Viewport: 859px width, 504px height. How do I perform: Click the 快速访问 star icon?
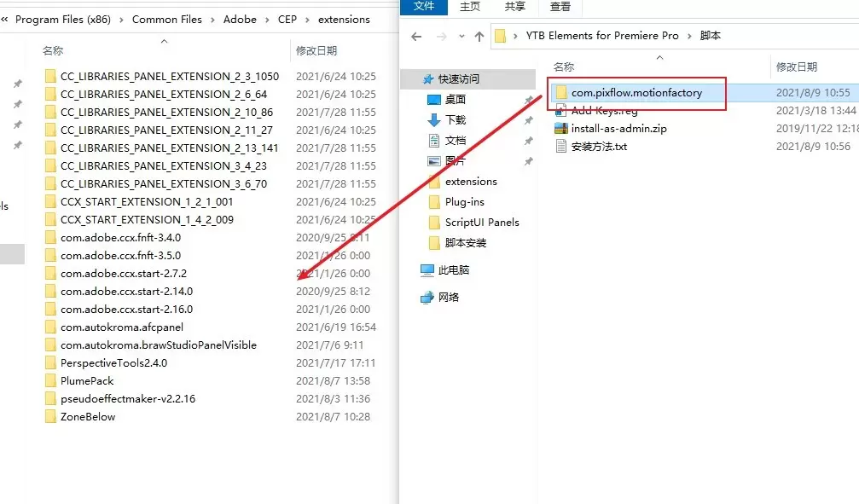(428, 79)
